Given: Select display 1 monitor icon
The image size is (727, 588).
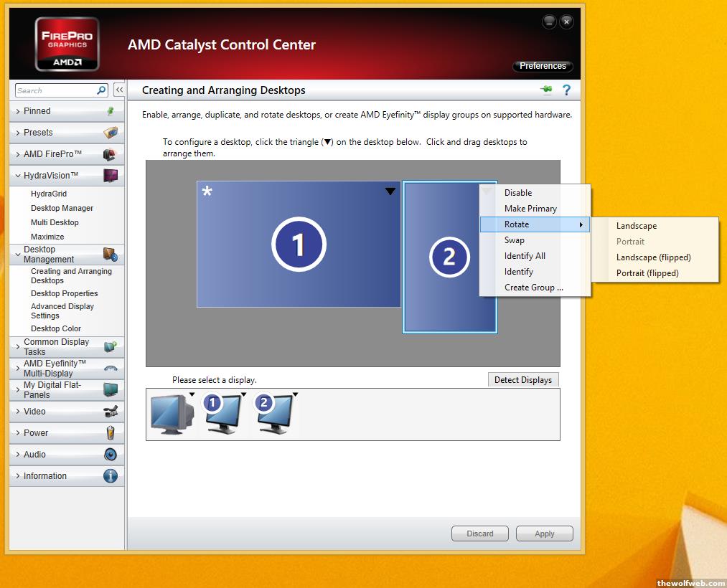Looking at the screenshot, I should (223, 414).
